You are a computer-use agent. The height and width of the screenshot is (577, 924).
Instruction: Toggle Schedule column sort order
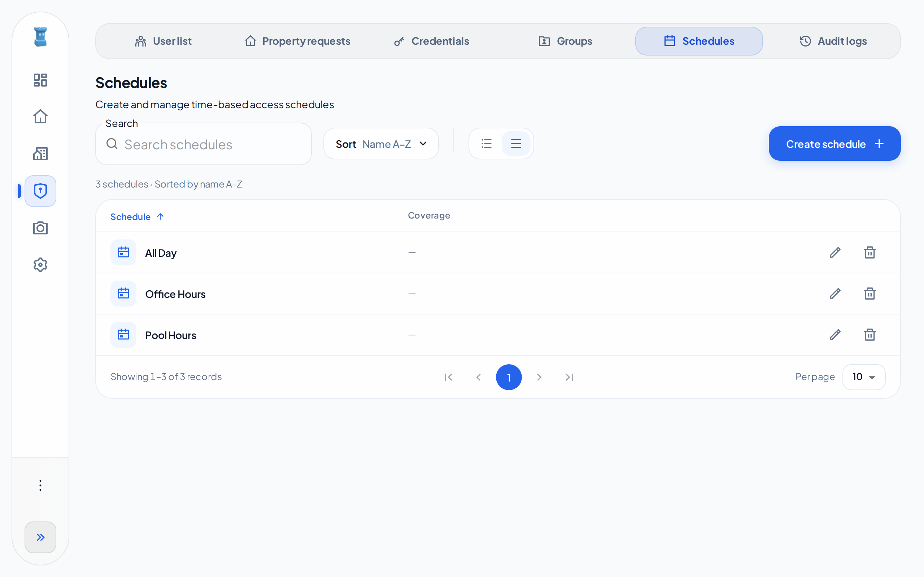137,217
